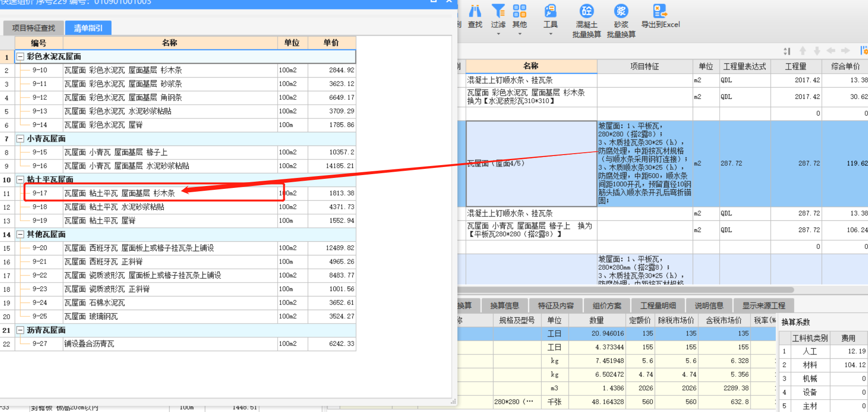Click the grey move-left arrow icon
Image resolution: width=868 pixels, height=412 pixels.
pos(831,50)
